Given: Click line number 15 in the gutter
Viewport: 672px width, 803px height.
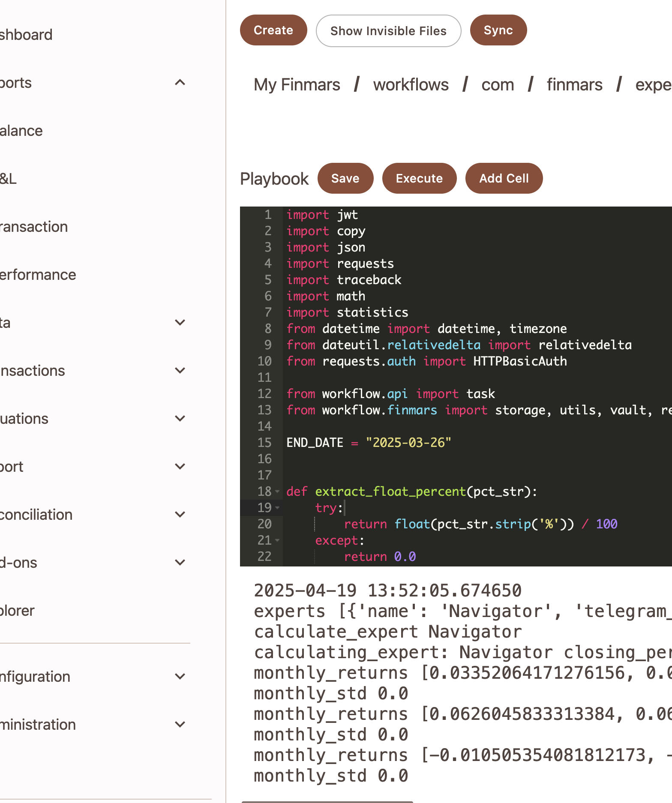Looking at the screenshot, I should [264, 443].
